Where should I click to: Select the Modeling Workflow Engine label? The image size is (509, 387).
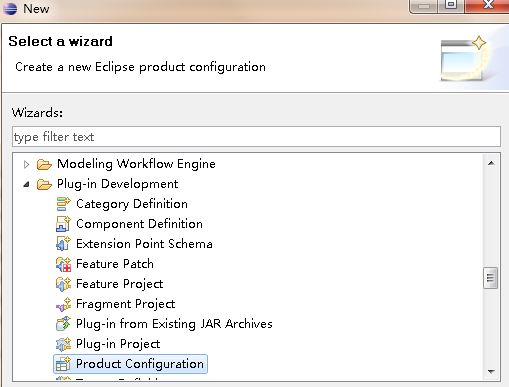pos(136,164)
